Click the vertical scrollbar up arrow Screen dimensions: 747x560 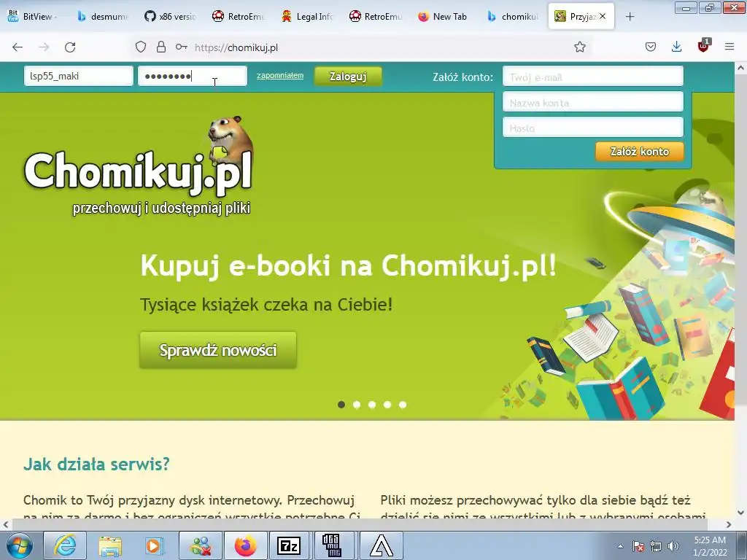coord(741,68)
